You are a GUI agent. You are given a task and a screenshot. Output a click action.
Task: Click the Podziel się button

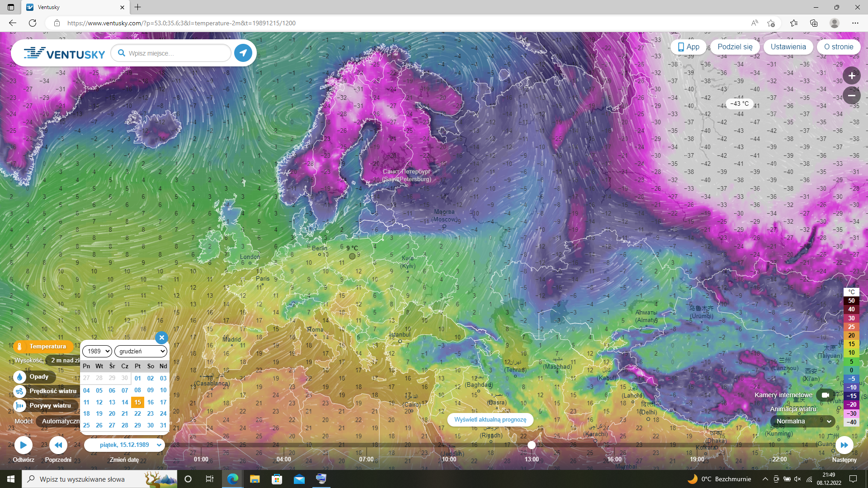735,47
